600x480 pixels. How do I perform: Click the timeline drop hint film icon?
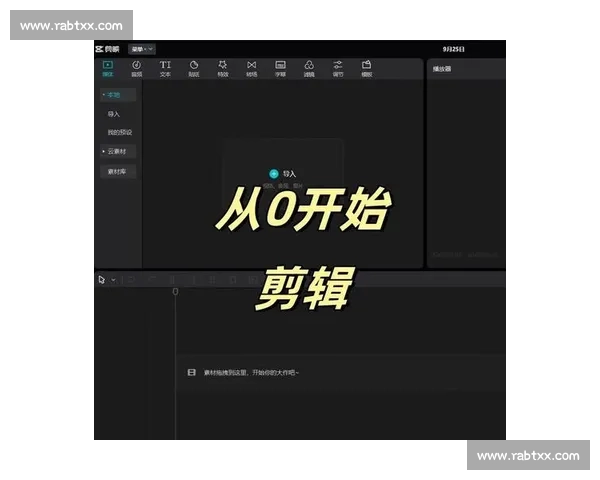coord(192,372)
